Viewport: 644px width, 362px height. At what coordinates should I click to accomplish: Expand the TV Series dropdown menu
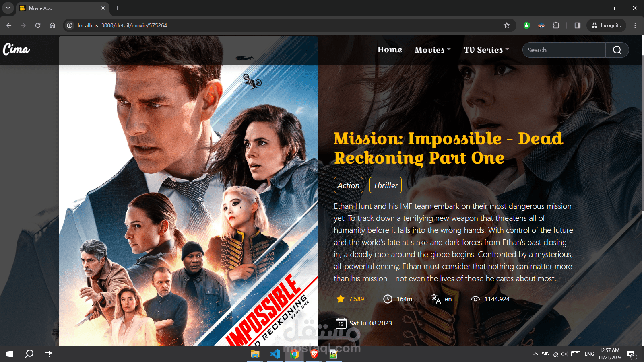[x=487, y=50]
